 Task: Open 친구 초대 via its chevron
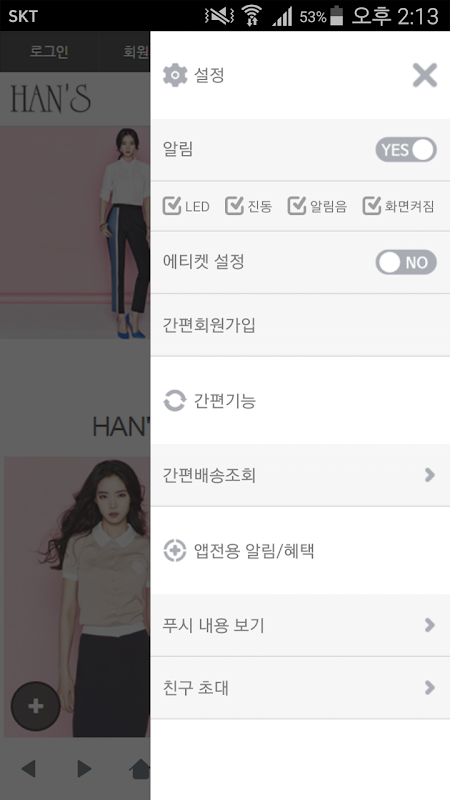coord(430,688)
